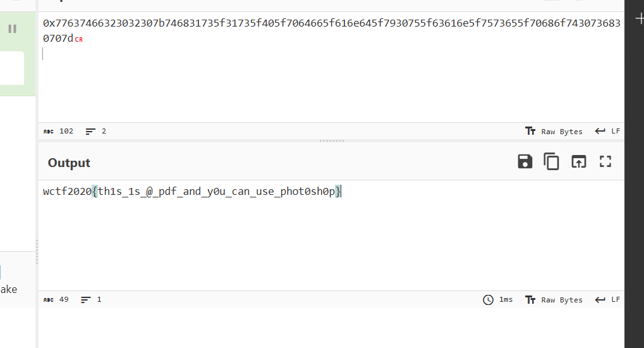Viewport: 644px width, 348px height.
Task: Open input LF end-of-line selector
Action: (x=607, y=132)
